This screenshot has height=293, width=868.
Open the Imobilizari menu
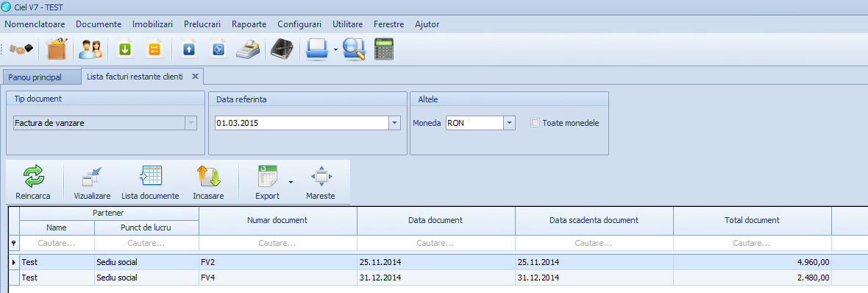(153, 24)
